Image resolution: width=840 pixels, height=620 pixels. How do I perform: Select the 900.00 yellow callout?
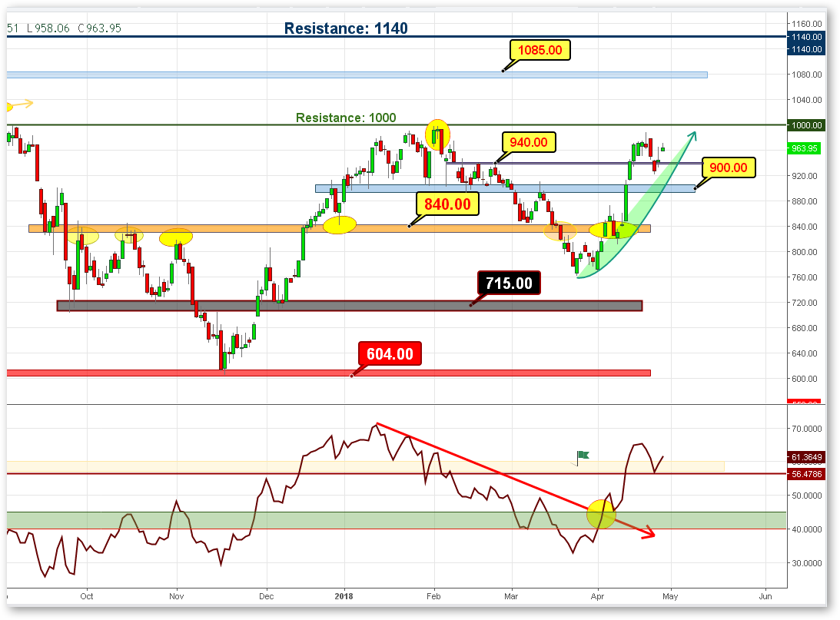tap(729, 167)
